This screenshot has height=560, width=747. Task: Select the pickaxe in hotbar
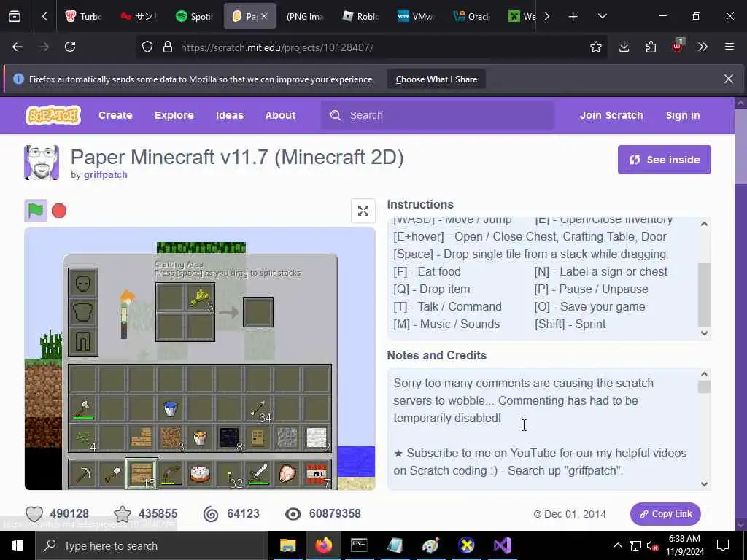click(83, 474)
